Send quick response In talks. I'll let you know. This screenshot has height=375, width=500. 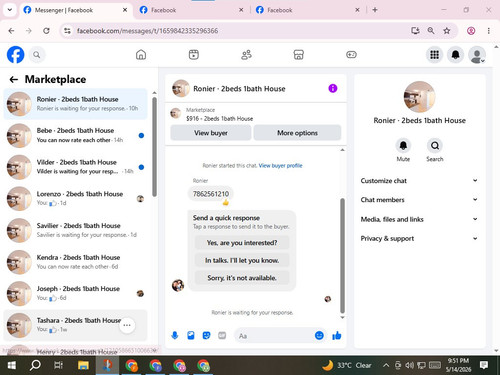click(242, 260)
